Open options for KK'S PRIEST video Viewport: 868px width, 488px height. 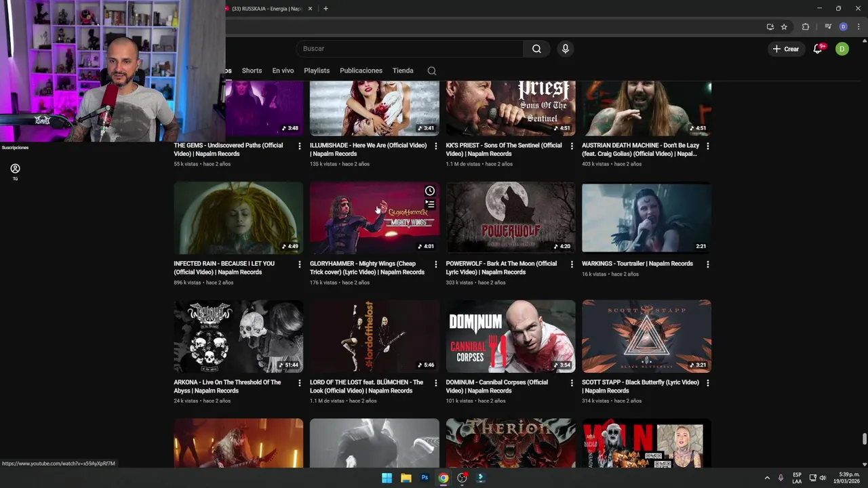pos(572,146)
